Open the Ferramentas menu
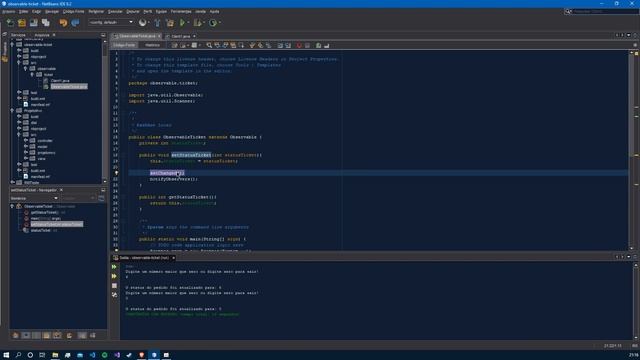Screen dimensions: 640x360 (x=181, y=11)
